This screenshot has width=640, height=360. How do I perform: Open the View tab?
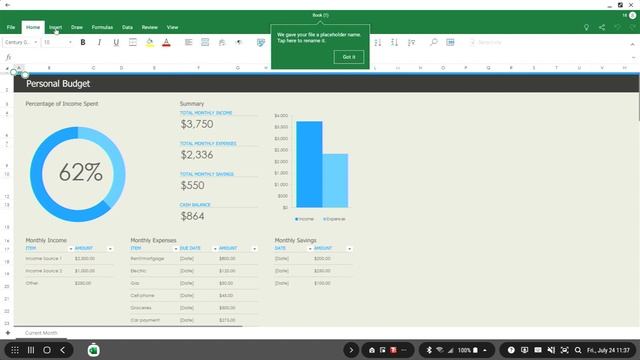(172, 27)
